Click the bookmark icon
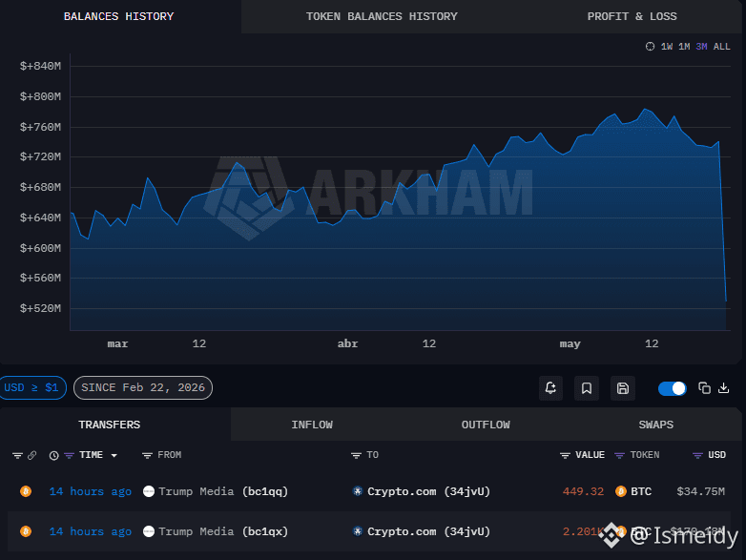Image resolution: width=746 pixels, height=560 pixels. (587, 388)
